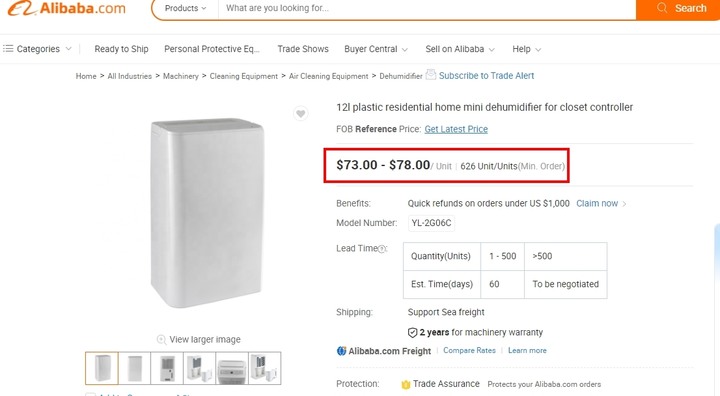The width and height of the screenshot is (720, 396).
Task: Click the Trade Assurance shield icon
Action: [x=405, y=384]
